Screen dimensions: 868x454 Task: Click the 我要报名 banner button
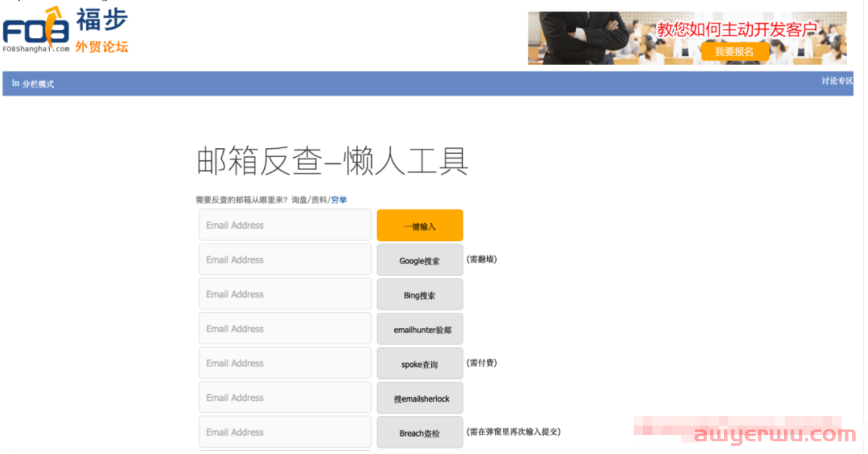pos(734,52)
